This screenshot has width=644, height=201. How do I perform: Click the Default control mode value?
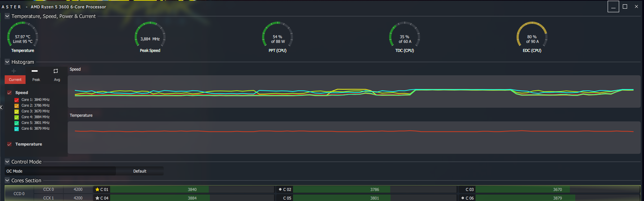click(140, 171)
